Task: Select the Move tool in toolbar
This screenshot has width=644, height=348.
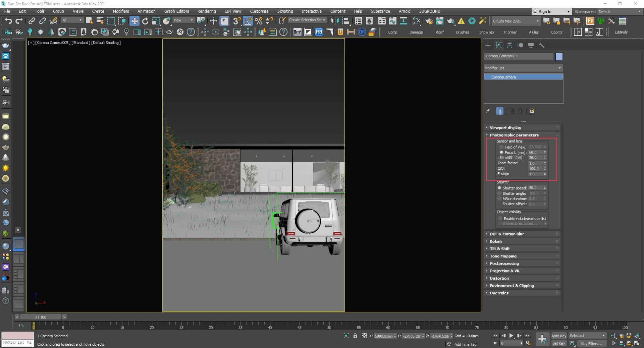Action: 134,21
